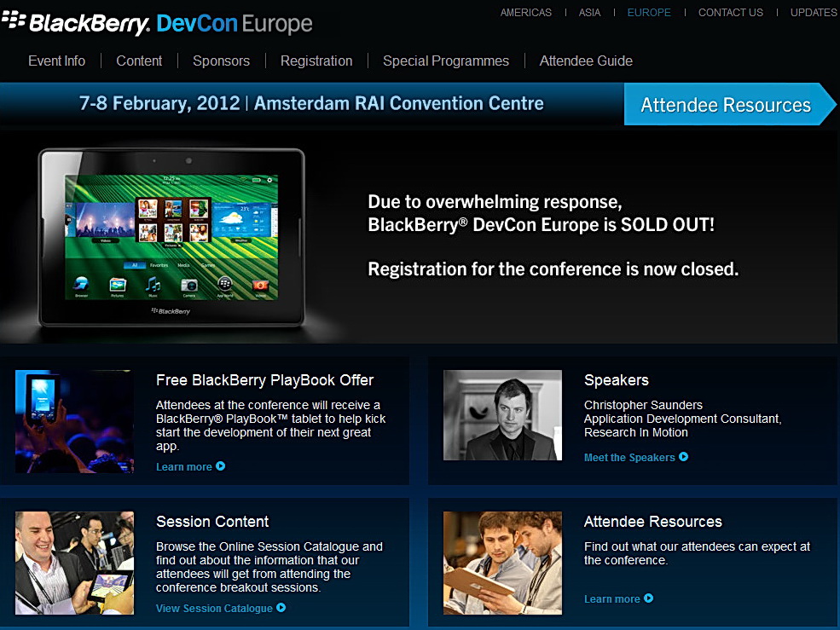
Task: Select the Europe region link
Action: tap(649, 12)
